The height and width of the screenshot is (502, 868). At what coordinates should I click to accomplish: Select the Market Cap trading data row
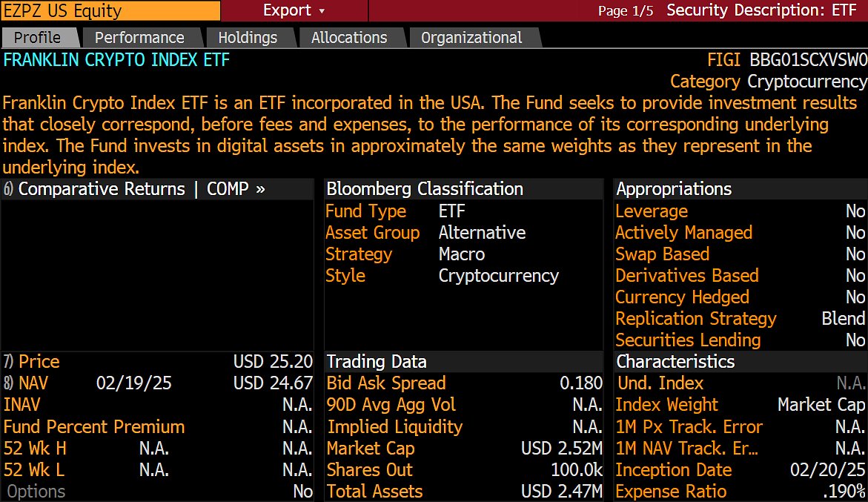[371, 449]
